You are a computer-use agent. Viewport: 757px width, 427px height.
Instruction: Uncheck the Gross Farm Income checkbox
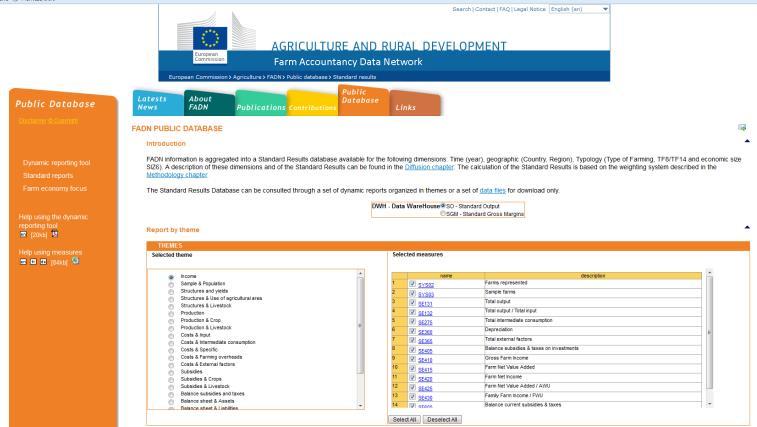412,359
